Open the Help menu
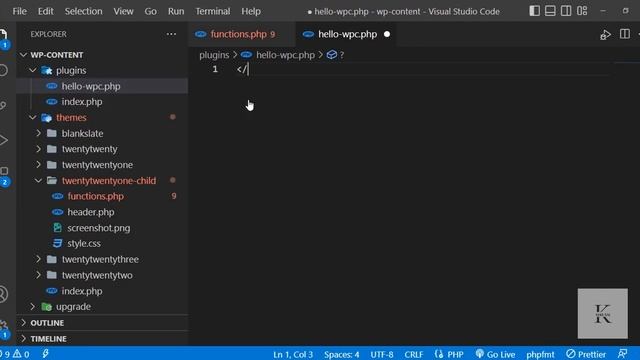The image size is (640, 360). (251, 11)
